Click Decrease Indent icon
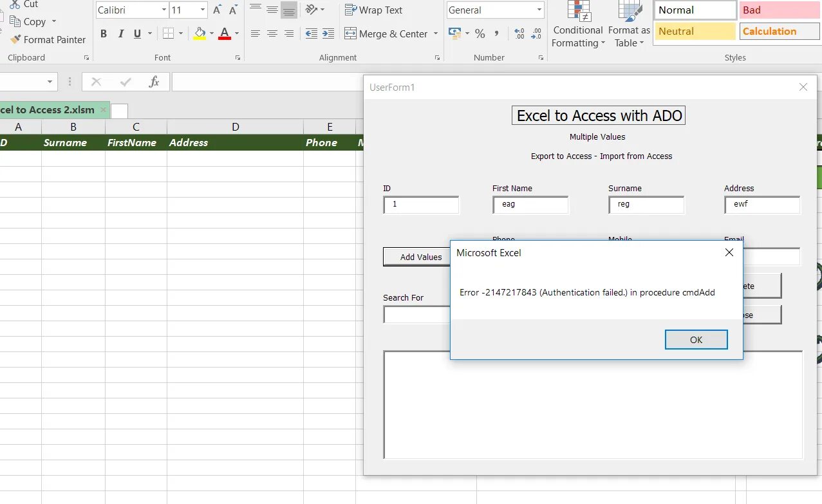 312,33
